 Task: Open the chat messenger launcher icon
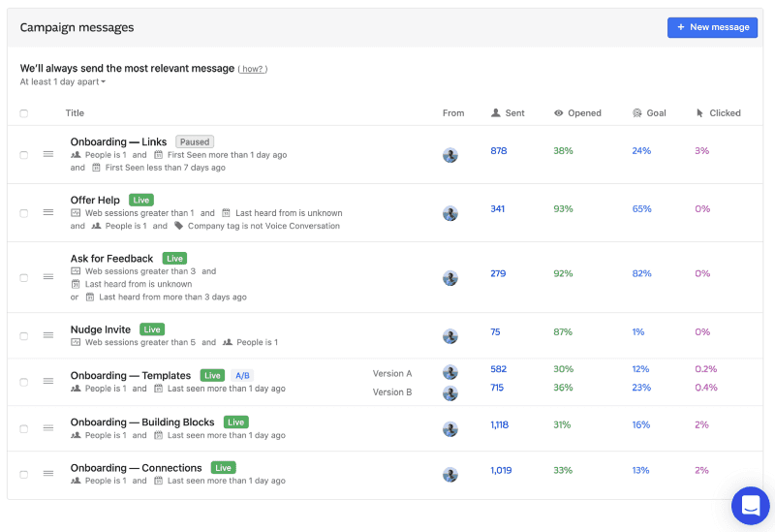coord(750,505)
